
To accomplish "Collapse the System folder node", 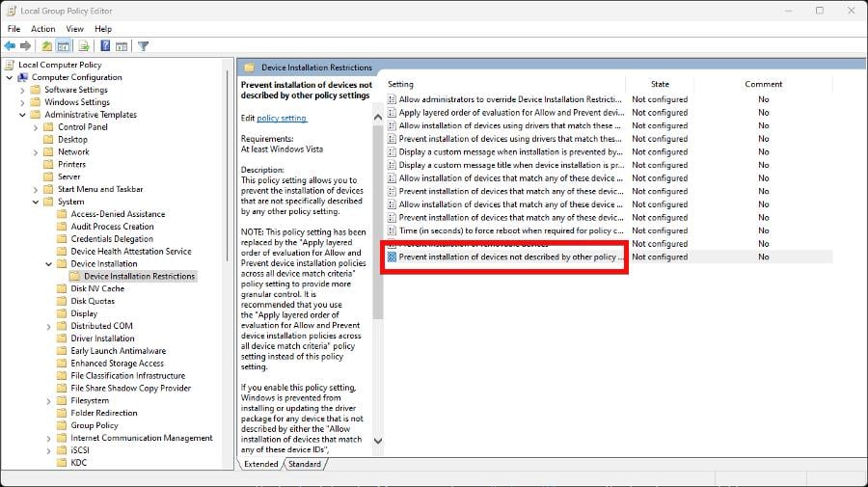I will coord(36,202).
